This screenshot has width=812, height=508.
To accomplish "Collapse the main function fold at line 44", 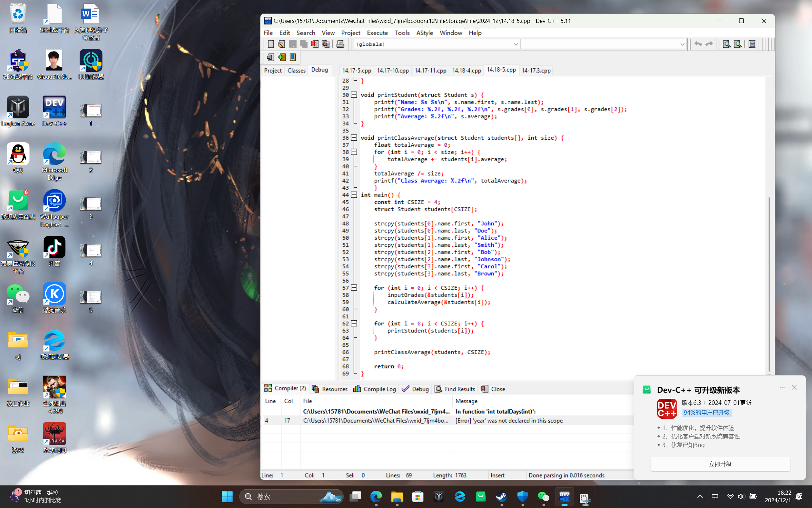I will [354, 195].
